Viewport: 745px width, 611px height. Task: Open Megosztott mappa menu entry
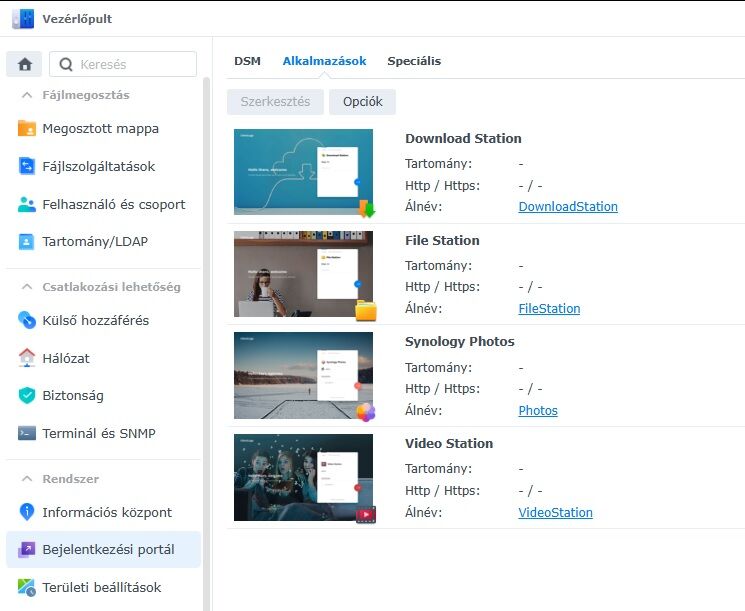(x=103, y=129)
